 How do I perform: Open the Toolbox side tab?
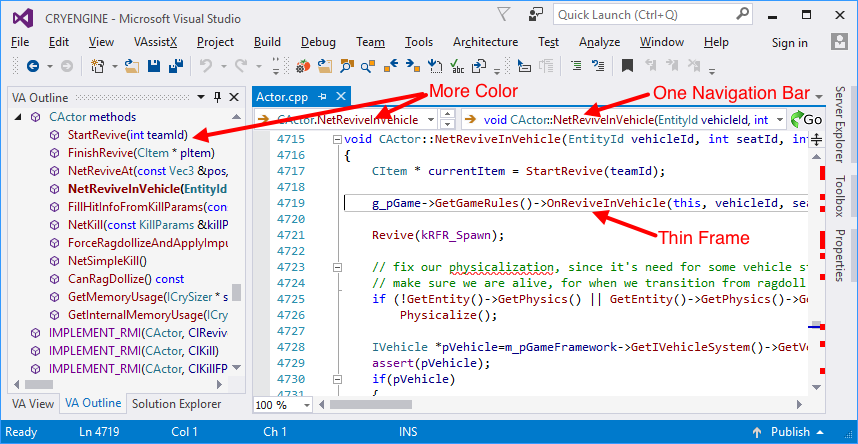pos(840,197)
